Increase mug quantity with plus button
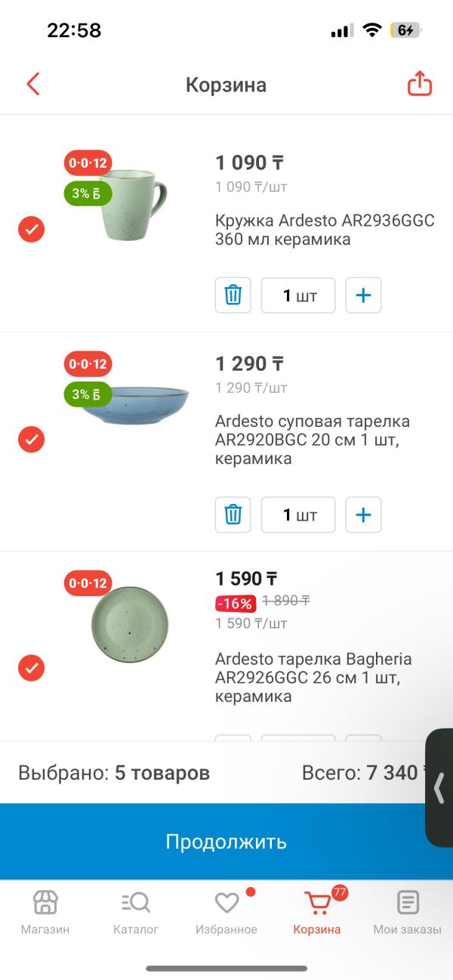The height and width of the screenshot is (980, 453). tap(363, 295)
